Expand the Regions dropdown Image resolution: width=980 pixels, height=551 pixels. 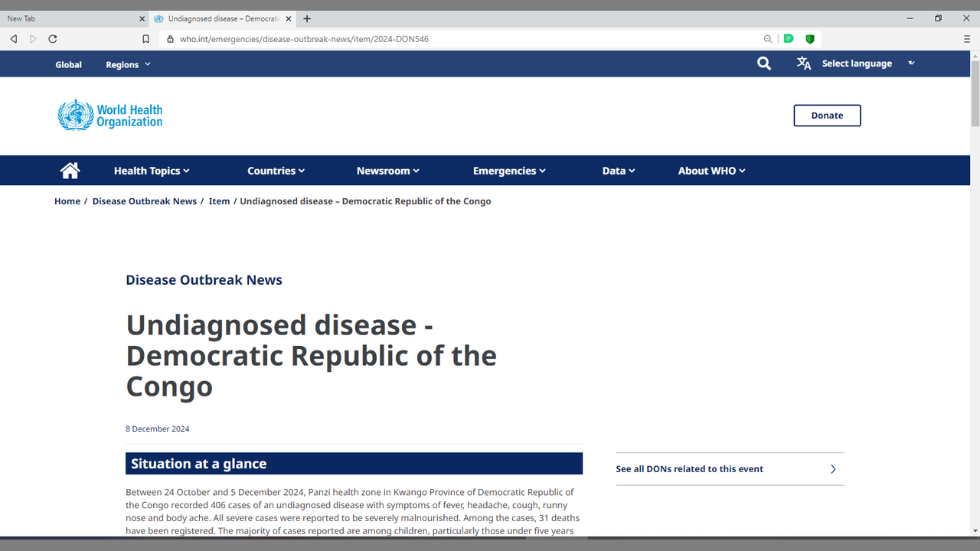[128, 64]
